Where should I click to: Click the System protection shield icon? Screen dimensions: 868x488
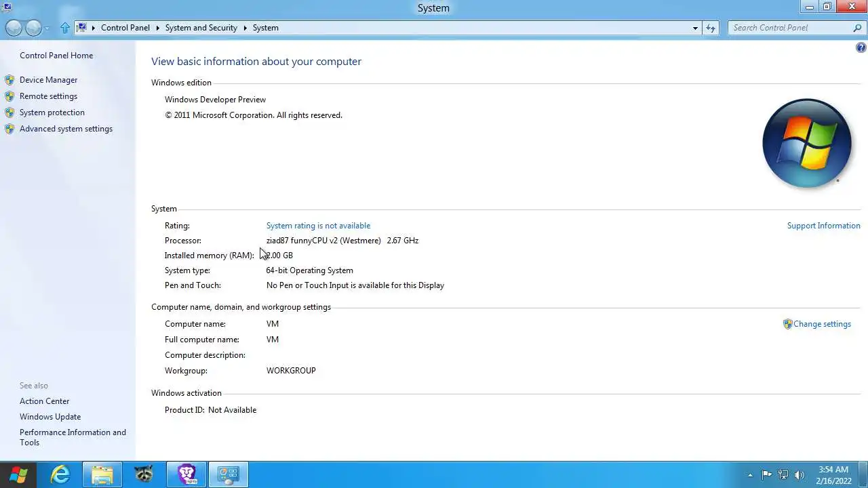[9, 113]
